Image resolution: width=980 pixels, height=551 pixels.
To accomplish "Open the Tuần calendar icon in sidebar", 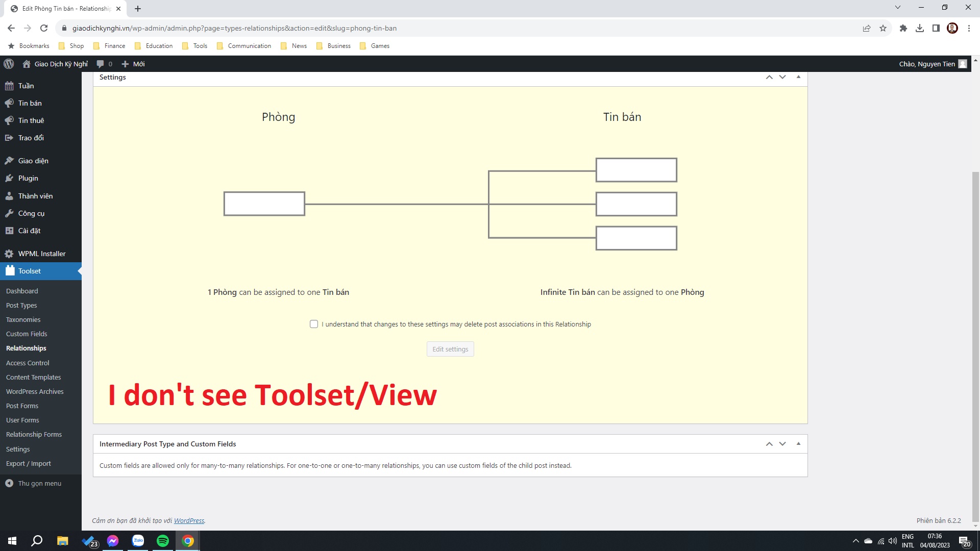I will [9, 86].
